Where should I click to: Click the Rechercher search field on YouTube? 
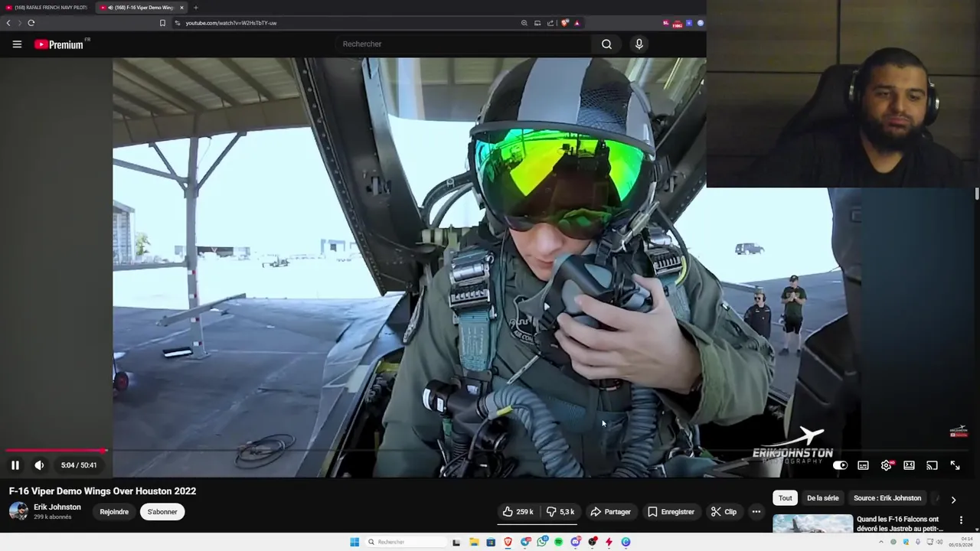463,44
